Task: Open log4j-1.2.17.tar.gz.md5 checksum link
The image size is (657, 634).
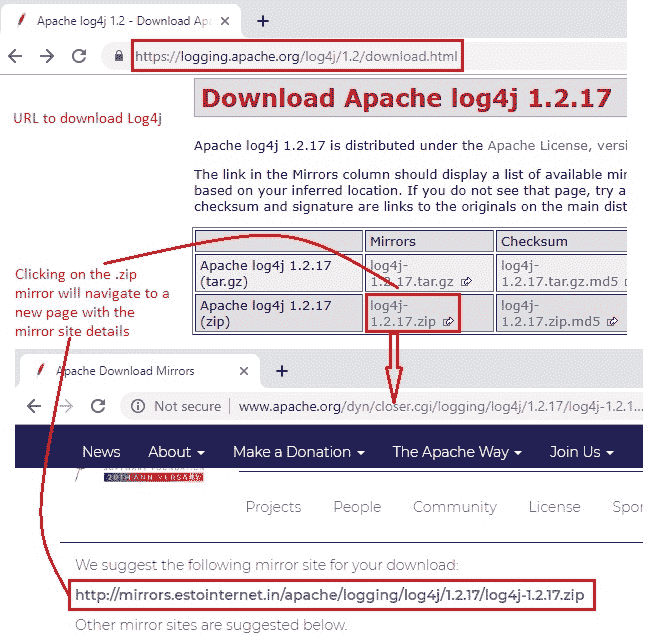Action: click(x=560, y=274)
